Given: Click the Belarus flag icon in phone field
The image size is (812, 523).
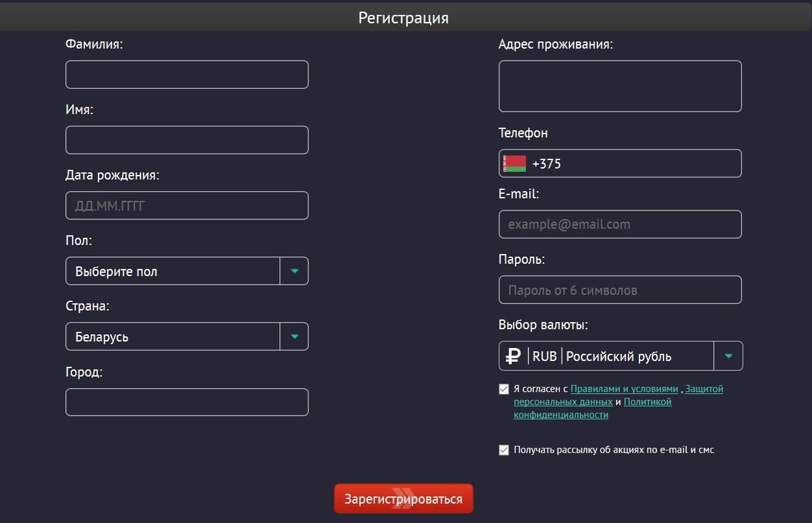Looking at the screenshot, I should click(516, 163).
